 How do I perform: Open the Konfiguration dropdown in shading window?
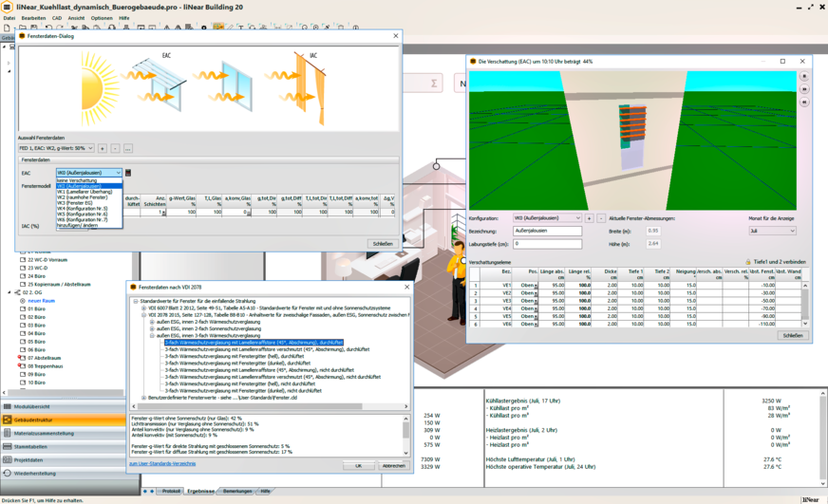click(x=547, y=218)
